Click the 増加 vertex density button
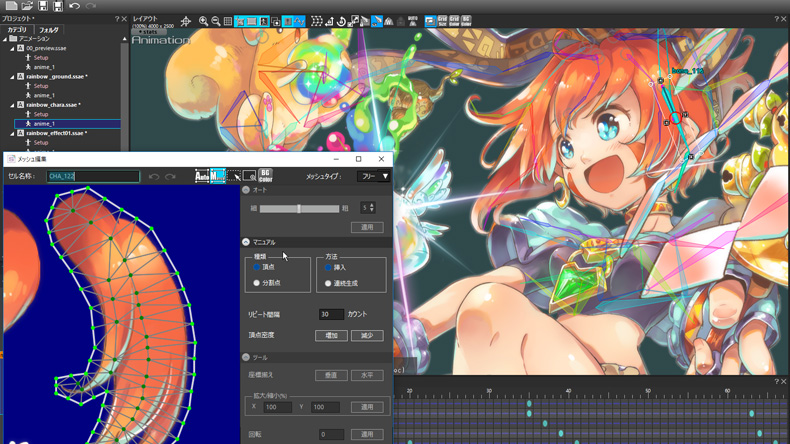The width and height of the screenshot is (790, 444). [331, 336]
